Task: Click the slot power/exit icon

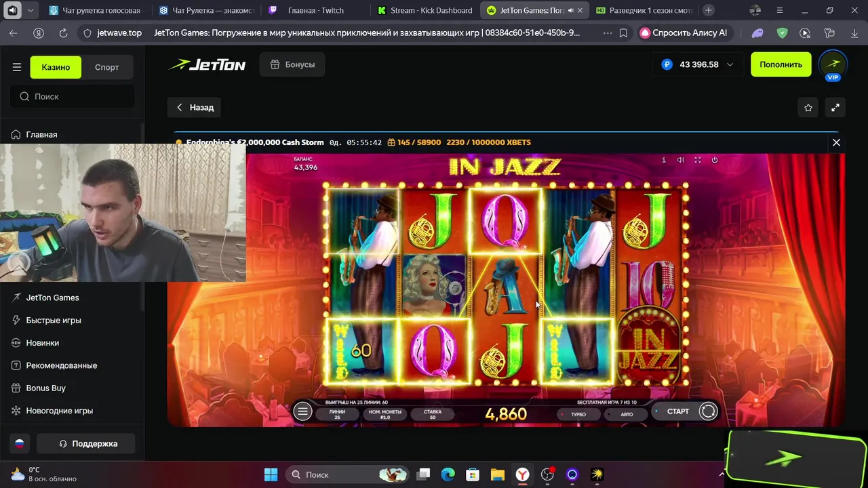Action: 714,160
